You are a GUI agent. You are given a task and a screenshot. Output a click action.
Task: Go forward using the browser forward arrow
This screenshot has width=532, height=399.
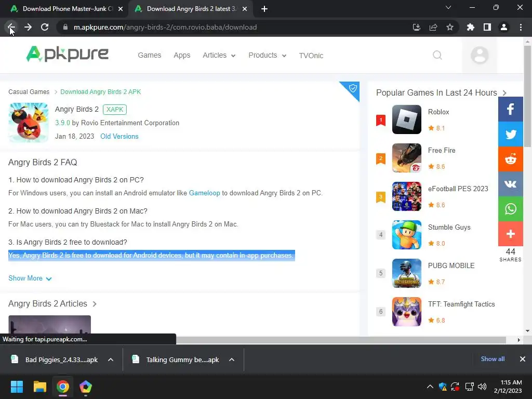point(28,27)
